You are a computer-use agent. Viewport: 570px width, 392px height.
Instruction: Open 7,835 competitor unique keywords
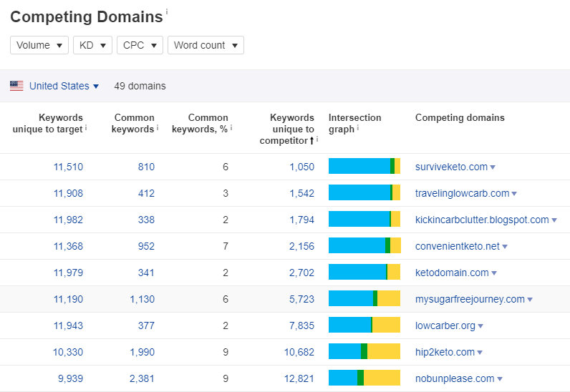(x=301, y=326)
